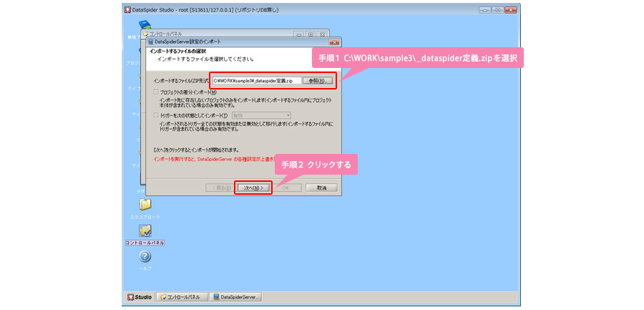Enable プロジェクトの差分インポート checkbox
This screenshot has width=644, height=310.
click(x=156, y=92)
